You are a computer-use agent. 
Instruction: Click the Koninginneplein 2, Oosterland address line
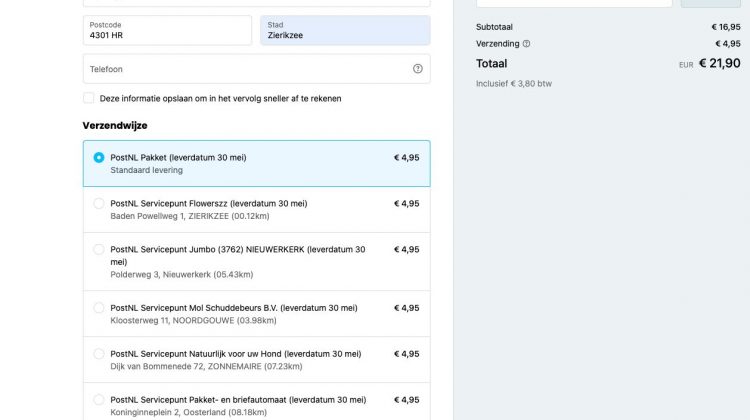(x=188, y=412)
